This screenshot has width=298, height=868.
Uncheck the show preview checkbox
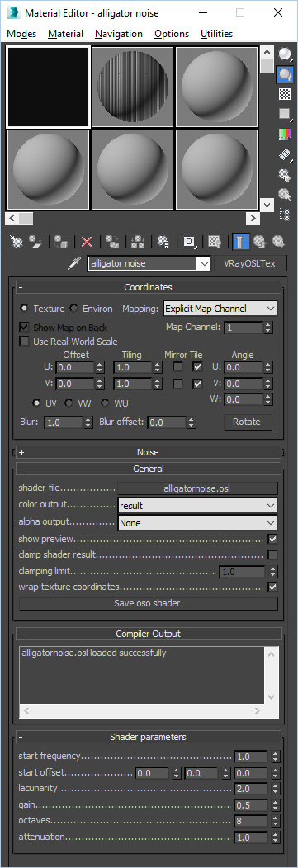pyautogui.click(x=272, y=539)
